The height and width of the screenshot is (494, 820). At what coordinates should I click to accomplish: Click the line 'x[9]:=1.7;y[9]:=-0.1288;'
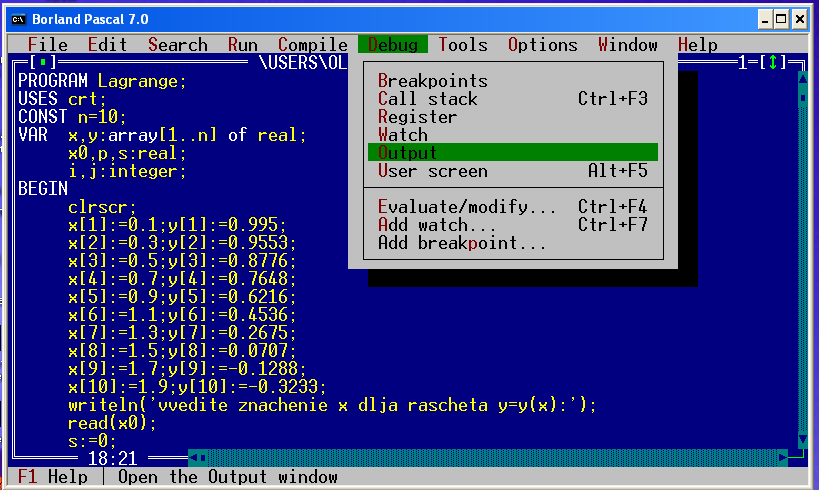coord(187,369)
